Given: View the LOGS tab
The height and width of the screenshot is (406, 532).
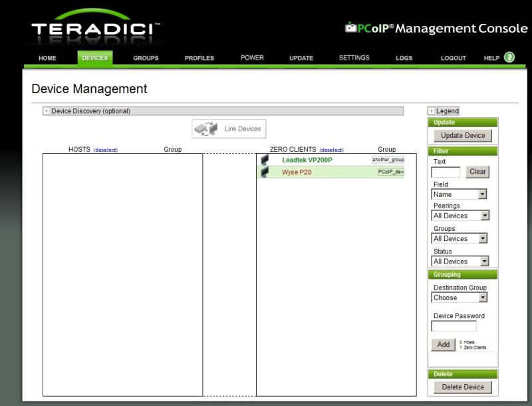Looking at the screenshot, I should 404,58.
